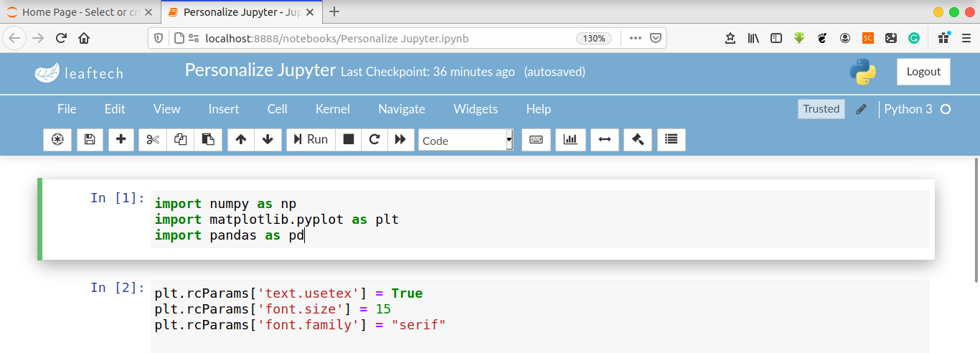Reset the 130% zoom level badge

(x=594, y=39)
